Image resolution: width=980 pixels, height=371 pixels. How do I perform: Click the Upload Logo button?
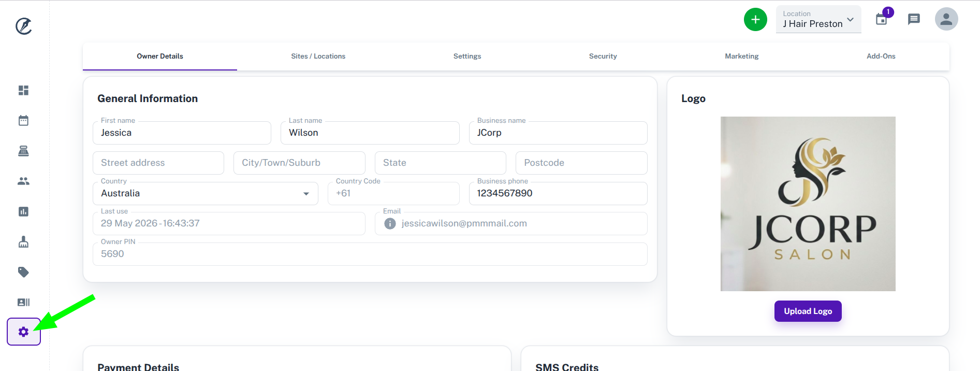(x=808, y=311)
